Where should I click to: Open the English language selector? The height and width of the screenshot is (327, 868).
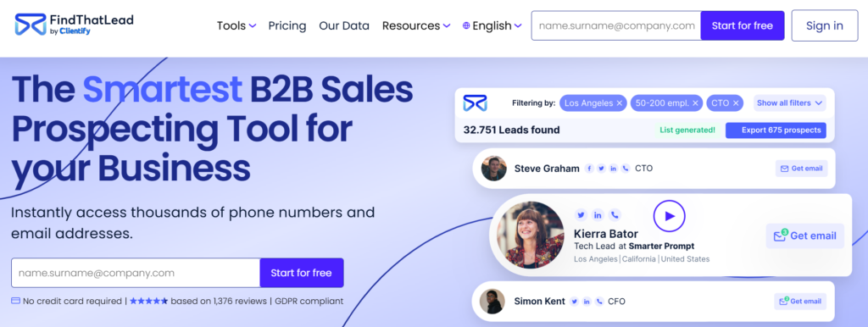[492, 25]
